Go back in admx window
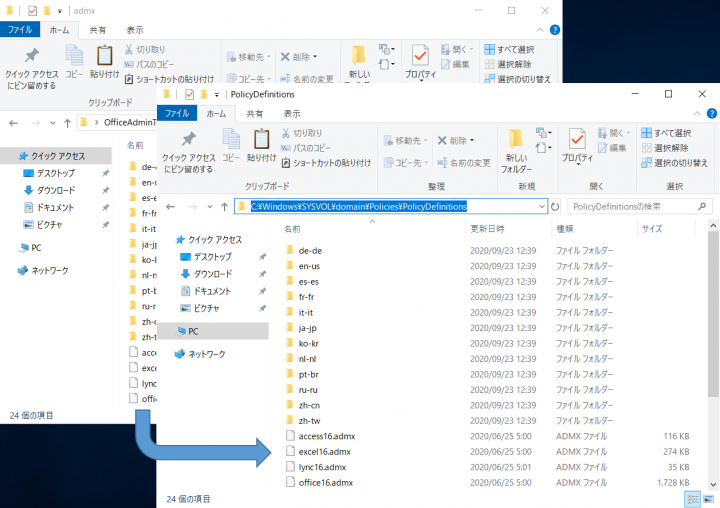This screenshot has width=720, height=508. (14, 123)
